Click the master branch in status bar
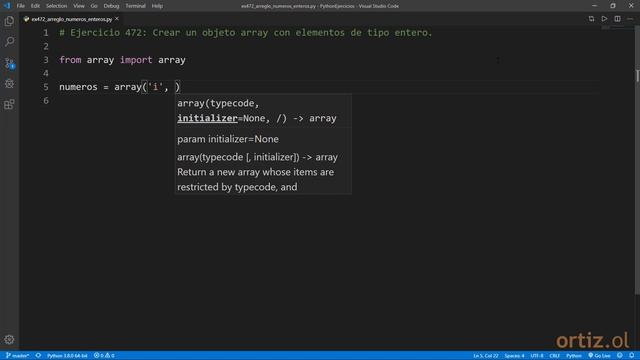 coord(17,356)
